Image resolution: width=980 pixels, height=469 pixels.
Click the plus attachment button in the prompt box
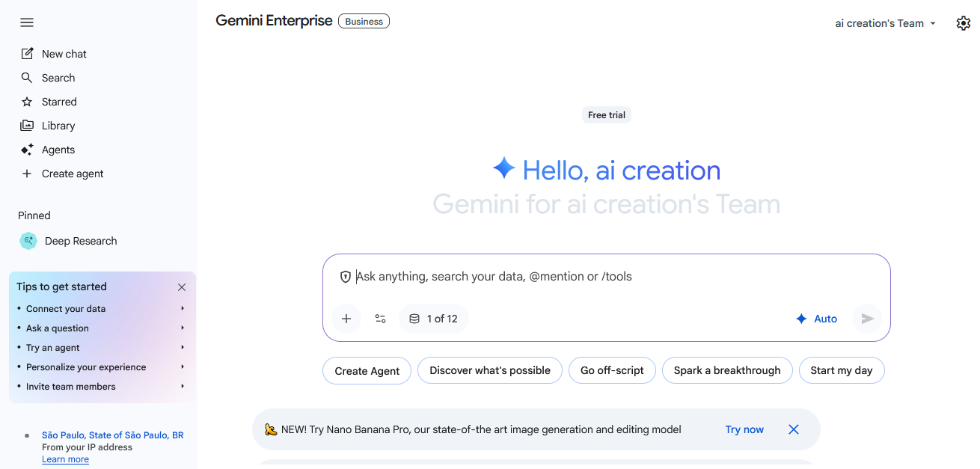tap(346, 319)
